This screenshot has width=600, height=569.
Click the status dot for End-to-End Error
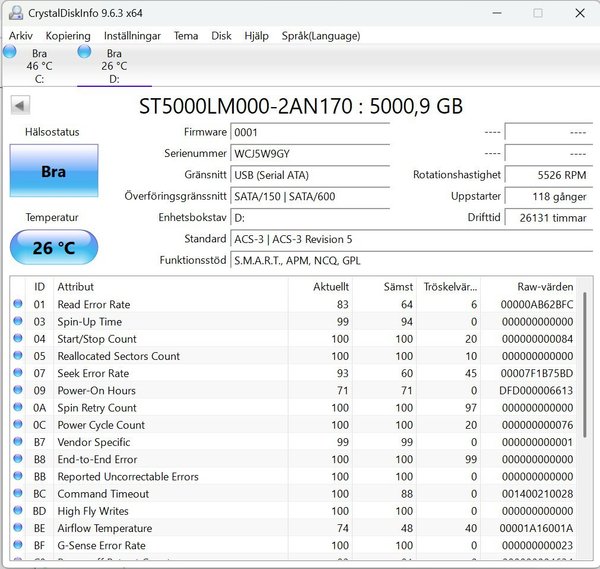click(x=18, y=459)
